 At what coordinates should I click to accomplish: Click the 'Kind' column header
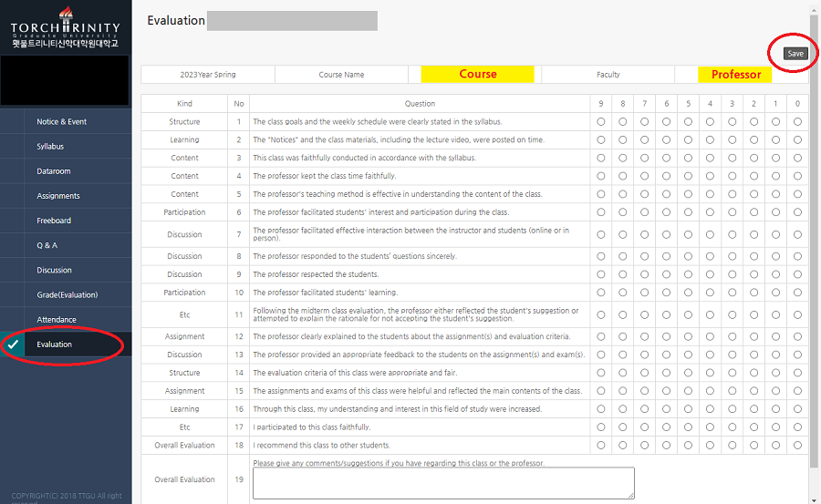(184, 104)
